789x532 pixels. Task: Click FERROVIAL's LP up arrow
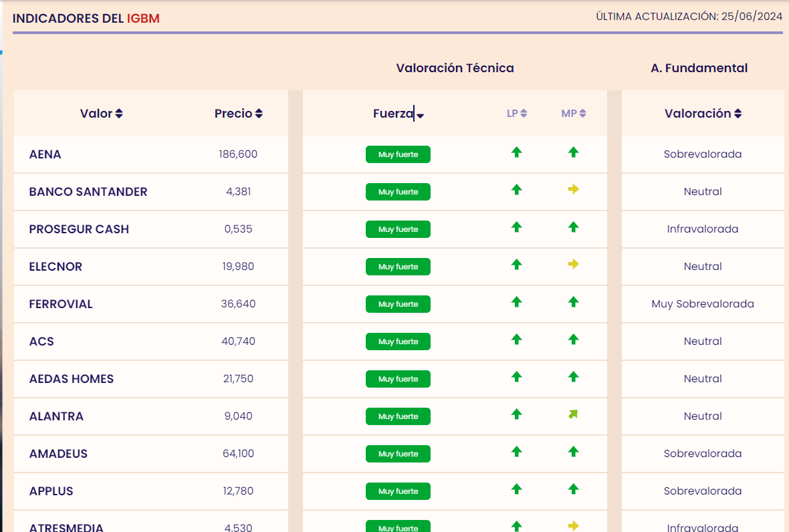517,301
